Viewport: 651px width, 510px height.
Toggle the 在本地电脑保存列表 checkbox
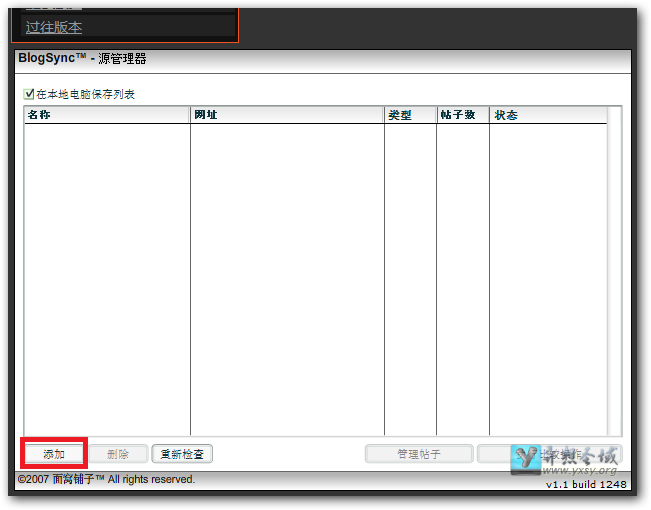pyautogui.click(x=29, y=94)
